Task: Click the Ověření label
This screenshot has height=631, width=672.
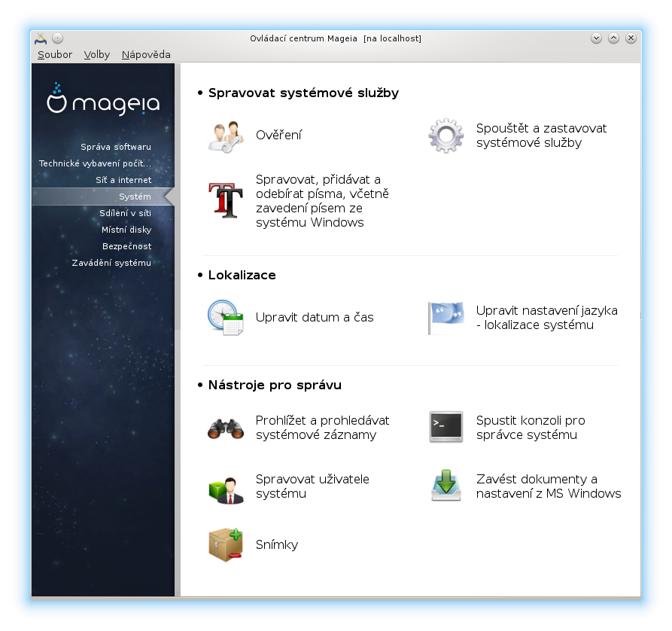Action: [x=278, y=135]
